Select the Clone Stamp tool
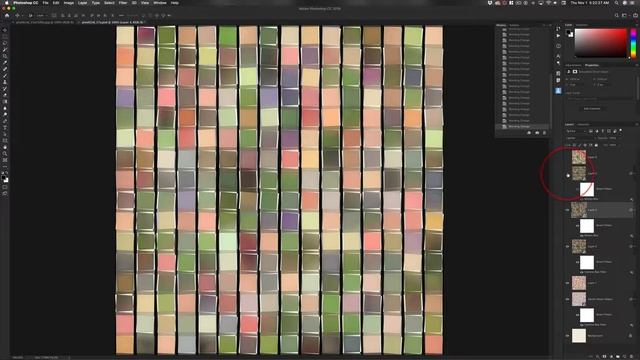The width and height of the screenshot is (640, 360). [5, 82]
